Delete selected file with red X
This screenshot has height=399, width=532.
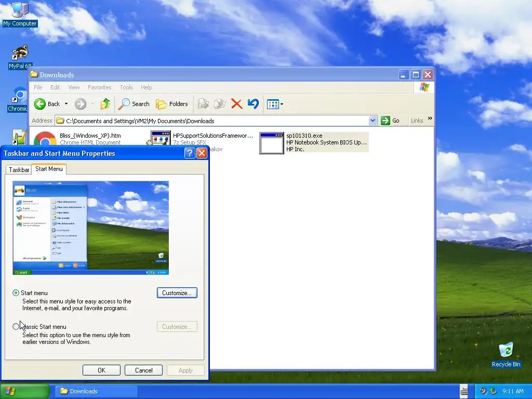point(236,104)
